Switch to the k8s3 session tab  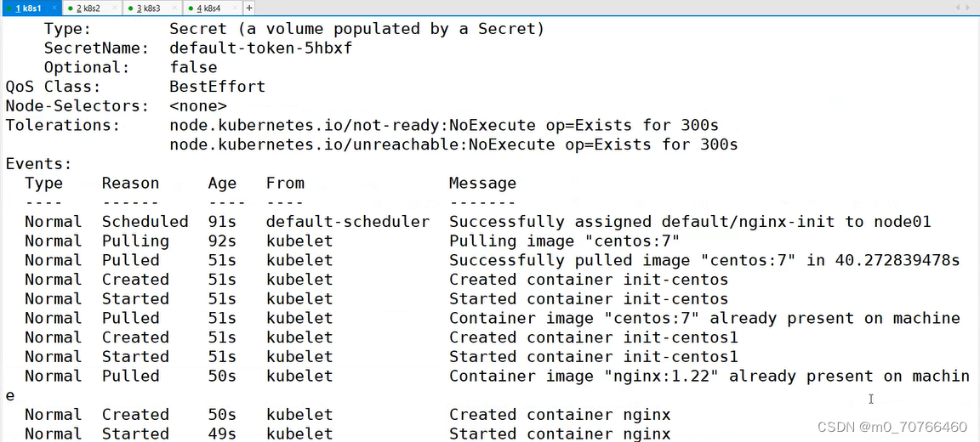pyautogui.click(x=152, y=8)
